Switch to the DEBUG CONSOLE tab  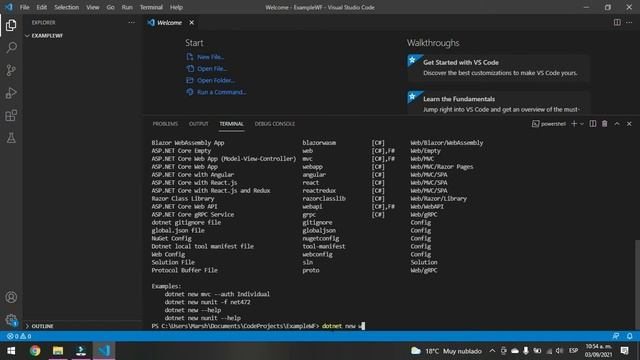pos(275,124)
